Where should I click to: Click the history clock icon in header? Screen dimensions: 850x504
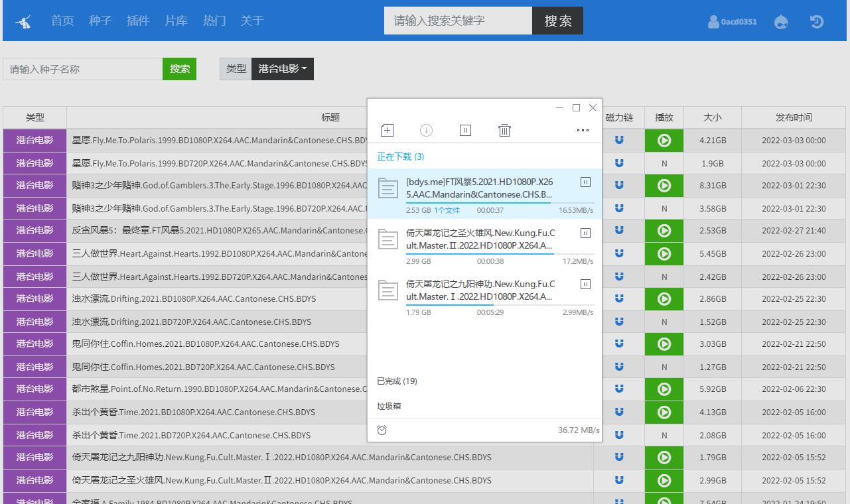pyautogui.click(x=817, y=21)
